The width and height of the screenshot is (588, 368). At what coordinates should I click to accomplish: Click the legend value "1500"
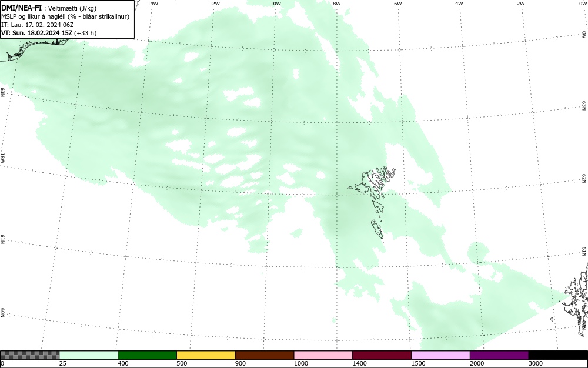pos(418,363)
